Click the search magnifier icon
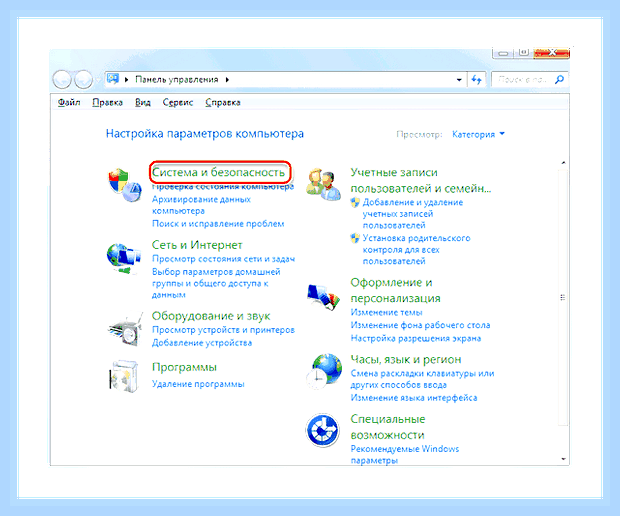Screen dimensions: 620x516 [x=559, y=79]
